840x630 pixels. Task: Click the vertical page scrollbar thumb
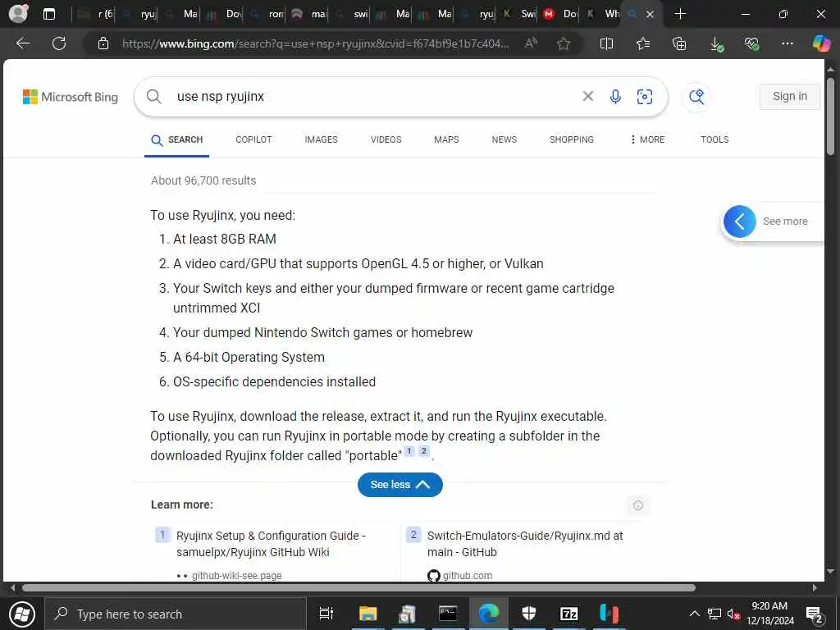tap(830, 116)
